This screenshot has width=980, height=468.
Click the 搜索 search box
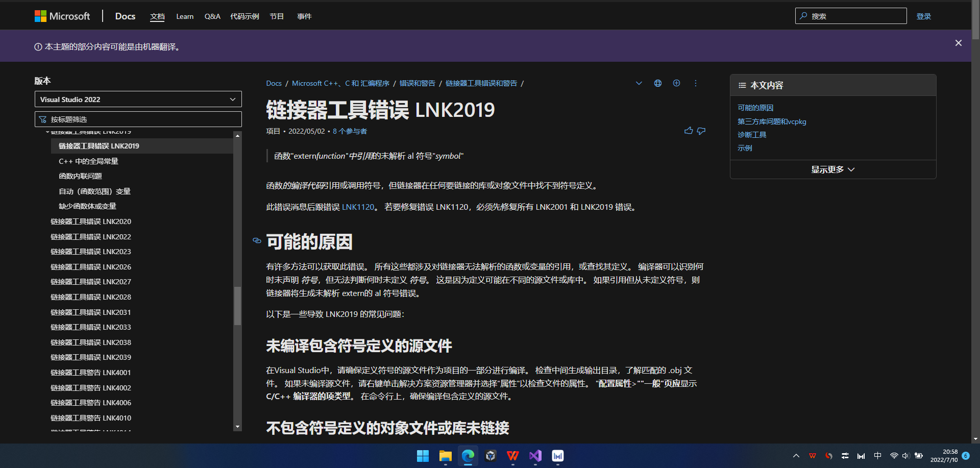coord(851,16)
